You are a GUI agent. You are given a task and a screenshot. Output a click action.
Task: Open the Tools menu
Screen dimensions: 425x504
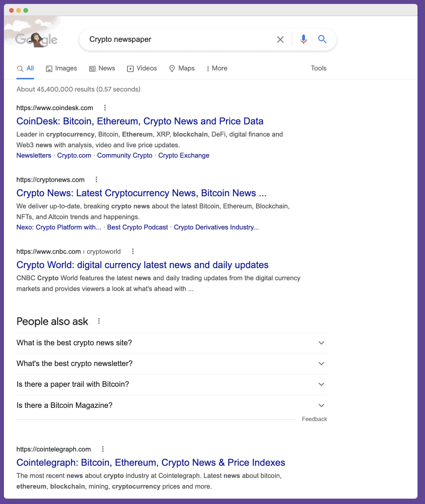point(318,68)
